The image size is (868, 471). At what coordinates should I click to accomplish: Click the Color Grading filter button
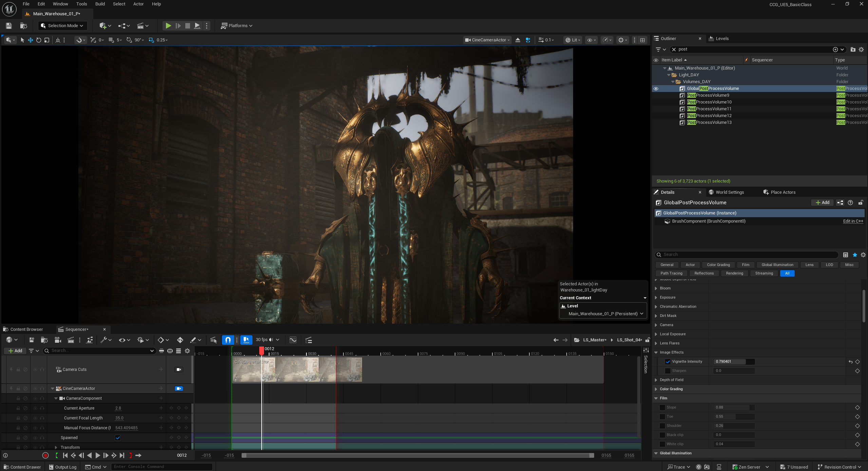[718, 265]
